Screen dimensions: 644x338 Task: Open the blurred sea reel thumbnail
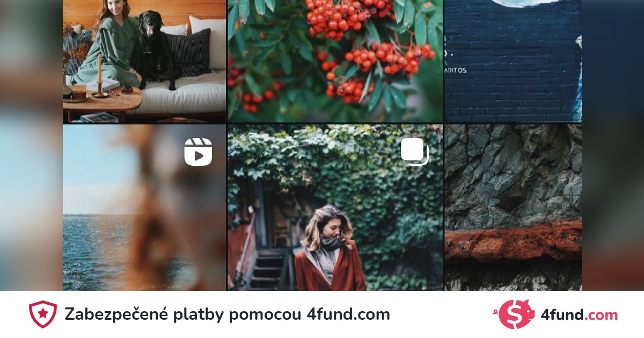pos(144,208)
